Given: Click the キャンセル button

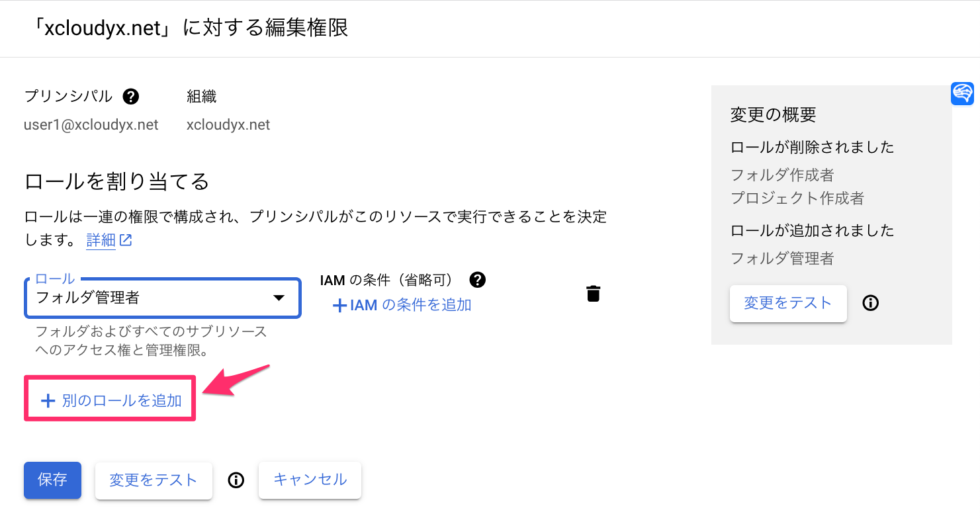Looking at the screenshot, I should pyautogui.click(x=310, y=480).
